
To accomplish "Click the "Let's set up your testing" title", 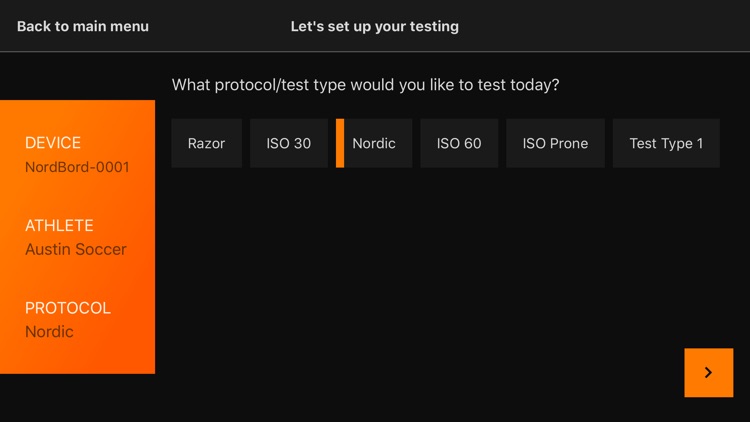I will coord(374,26).
